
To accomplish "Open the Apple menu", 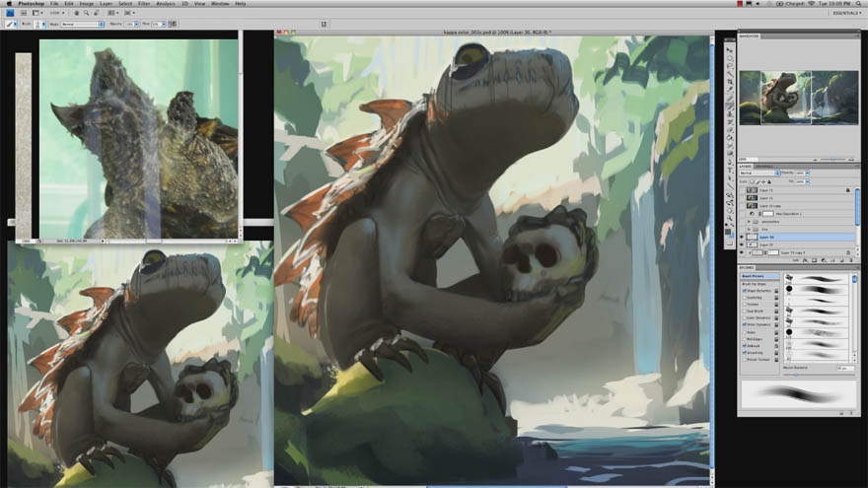I will [9, 3].
